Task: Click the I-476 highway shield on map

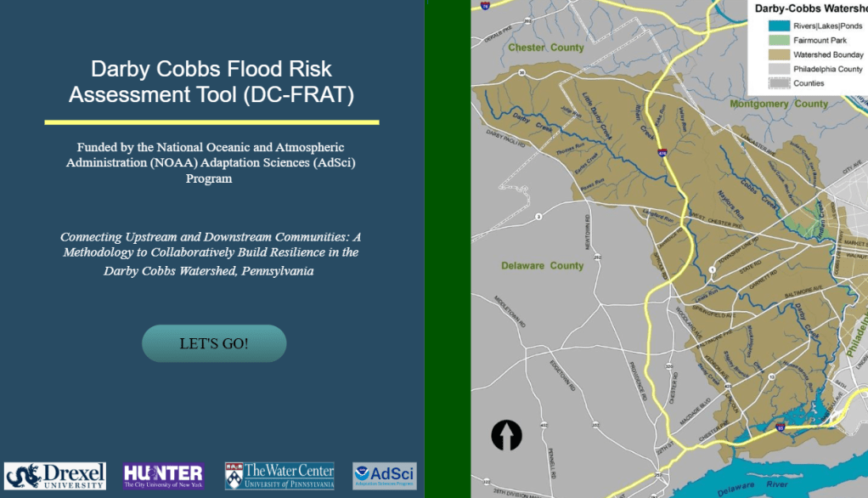Action: [x=661, y=153]
